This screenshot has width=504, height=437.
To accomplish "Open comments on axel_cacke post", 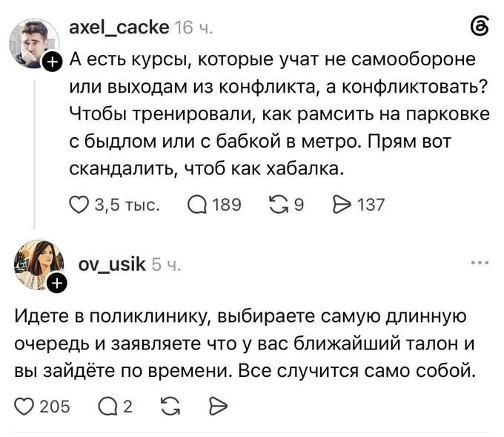I will [x=197, y=205].
